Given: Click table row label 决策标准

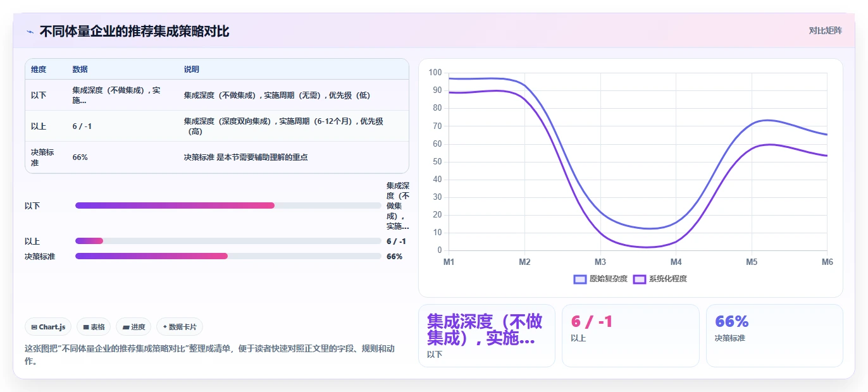Looking at the screenshot, I should 42,157.
